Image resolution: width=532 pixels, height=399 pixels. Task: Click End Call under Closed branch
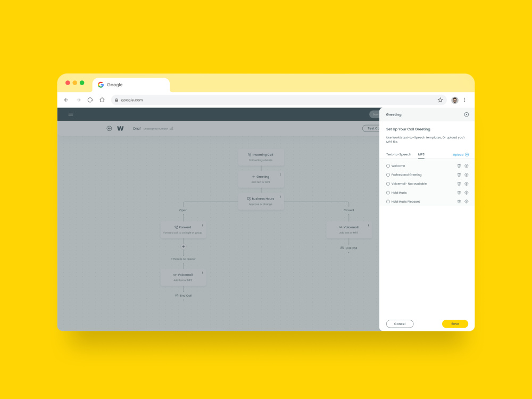[349, 248]
